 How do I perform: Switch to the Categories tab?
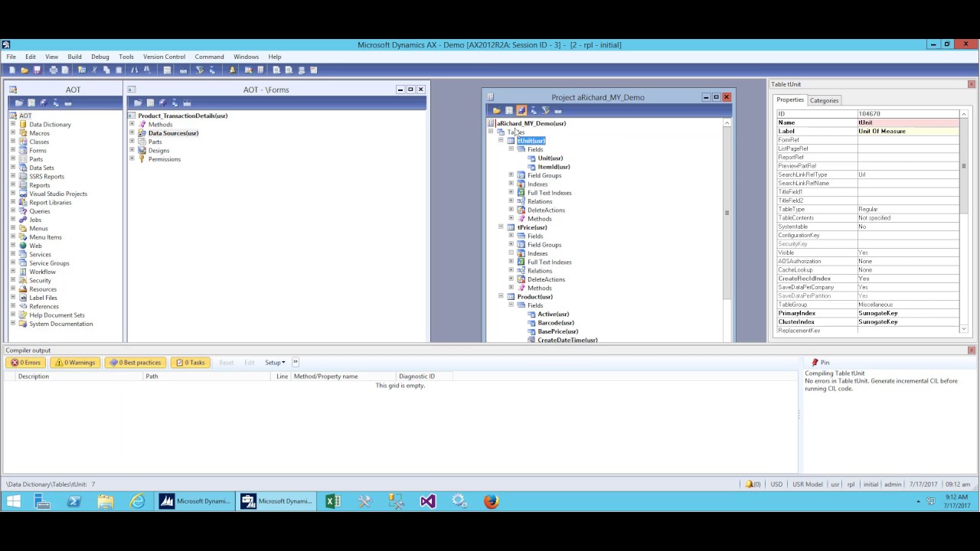824,100
